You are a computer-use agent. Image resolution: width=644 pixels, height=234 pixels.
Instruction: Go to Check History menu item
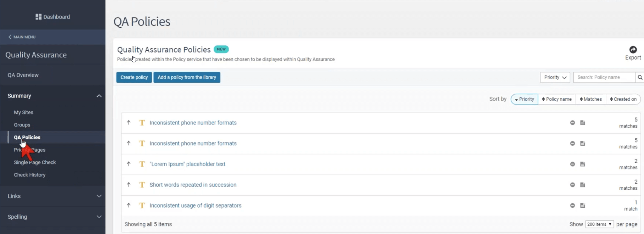tap(30, 175)
